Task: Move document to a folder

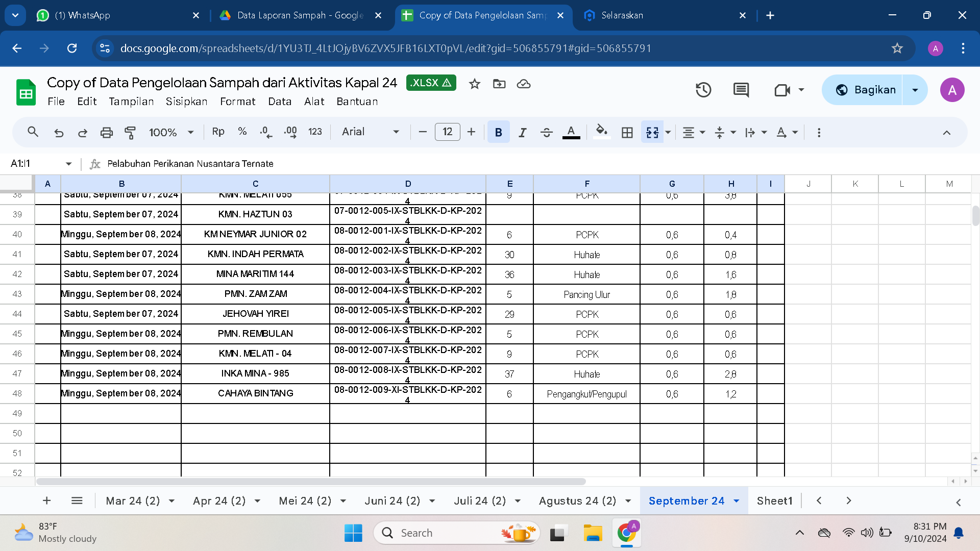Action: pyautogui.click(x=499, y=84)
